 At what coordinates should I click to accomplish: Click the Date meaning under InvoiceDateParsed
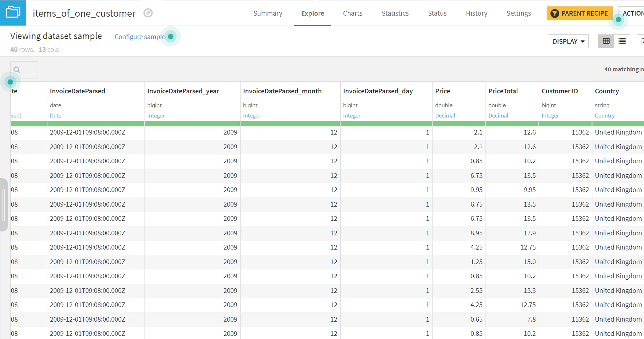pos(55,116)
